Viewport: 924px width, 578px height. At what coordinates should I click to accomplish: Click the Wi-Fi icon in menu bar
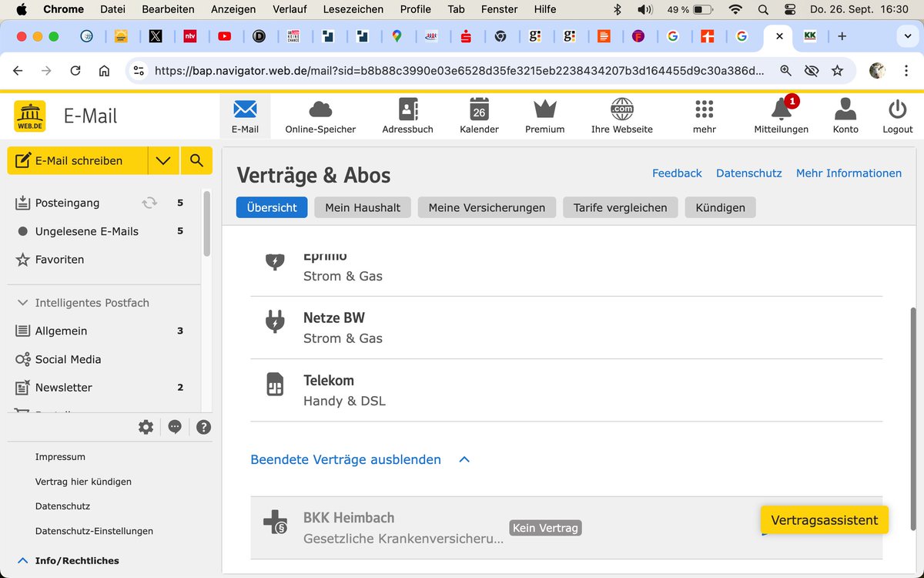coord(735,9)
